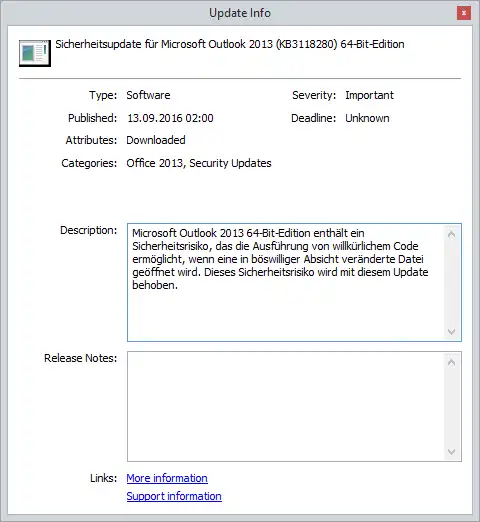The image size is (480, 522).
Task: Click the Deadline value 'Unknown'
Action: [x=367, y=118]
